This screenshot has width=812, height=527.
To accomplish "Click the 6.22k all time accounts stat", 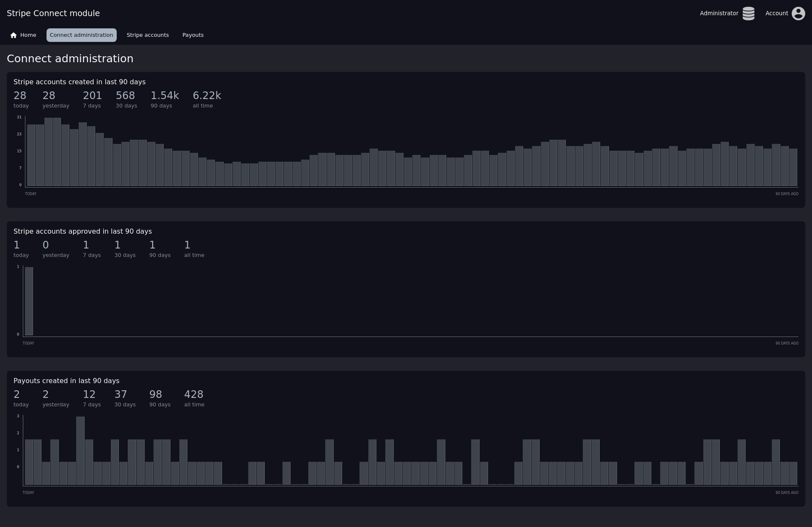I will point(207,96).
